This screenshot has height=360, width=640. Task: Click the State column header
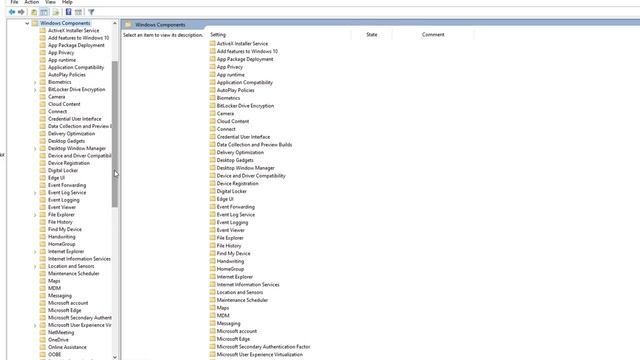(371, 35)
